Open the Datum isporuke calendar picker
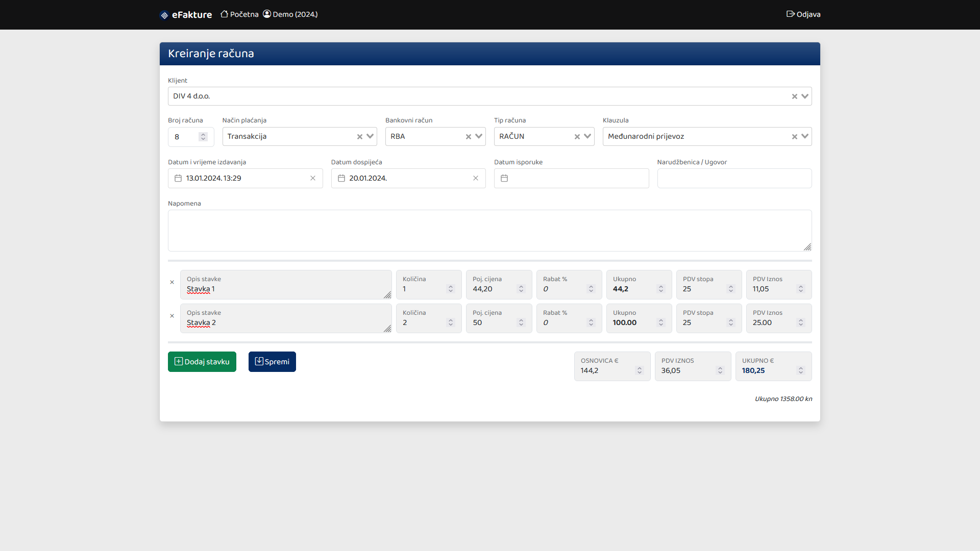This screenshot has width=980, height=551. pos(504,178)
